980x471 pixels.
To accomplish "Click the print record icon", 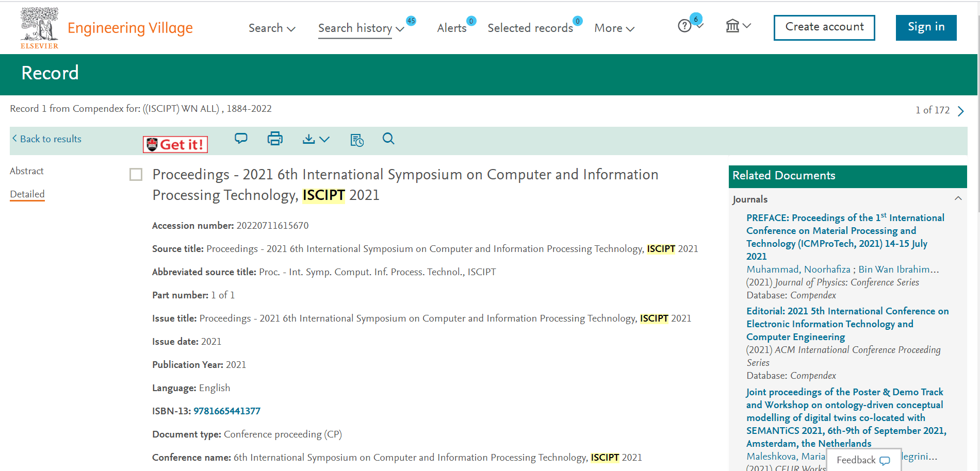I will pos(275,139).
